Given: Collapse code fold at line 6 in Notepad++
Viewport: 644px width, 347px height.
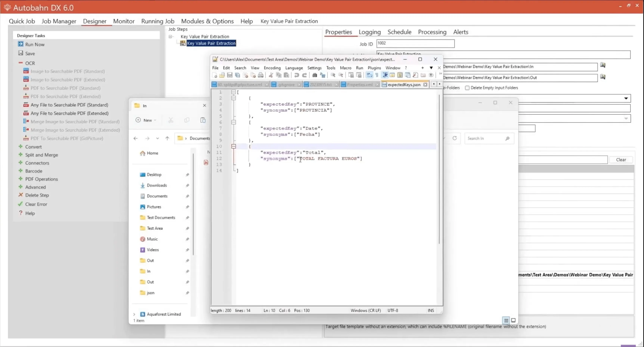Looking at the screenshot, I should (x=233, y=122).
